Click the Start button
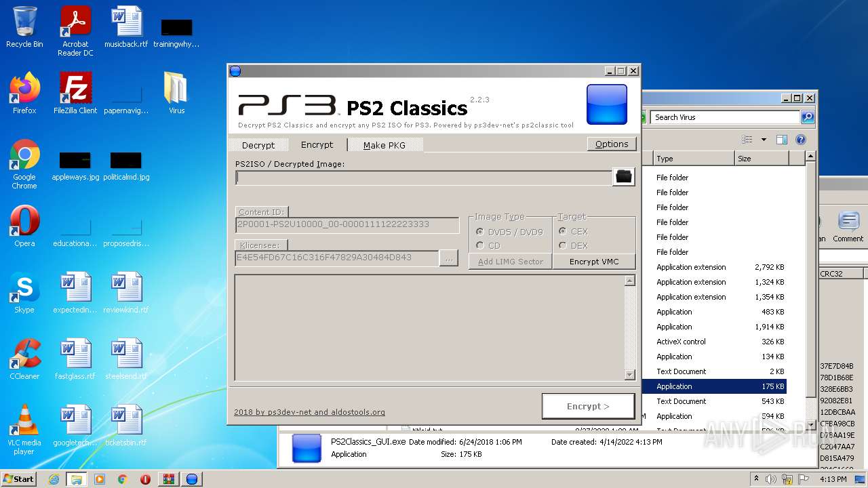Image resolution: width=868 pixels, height=488 pixels. [x=19, y=479]
